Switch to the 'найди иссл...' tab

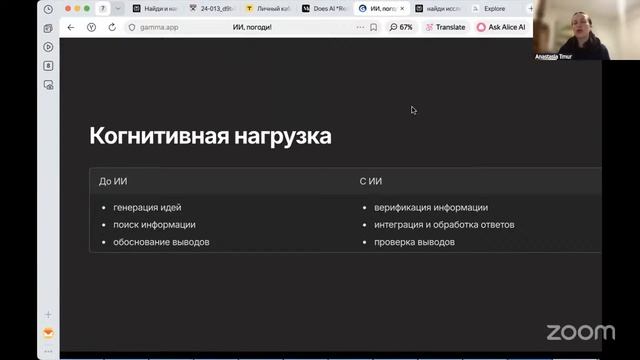[x=438, y=9]
